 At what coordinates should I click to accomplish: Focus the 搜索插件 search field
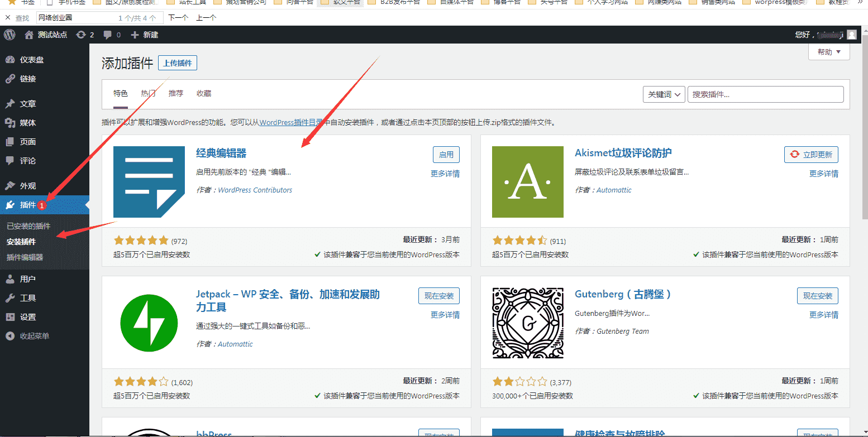[765, 94]
